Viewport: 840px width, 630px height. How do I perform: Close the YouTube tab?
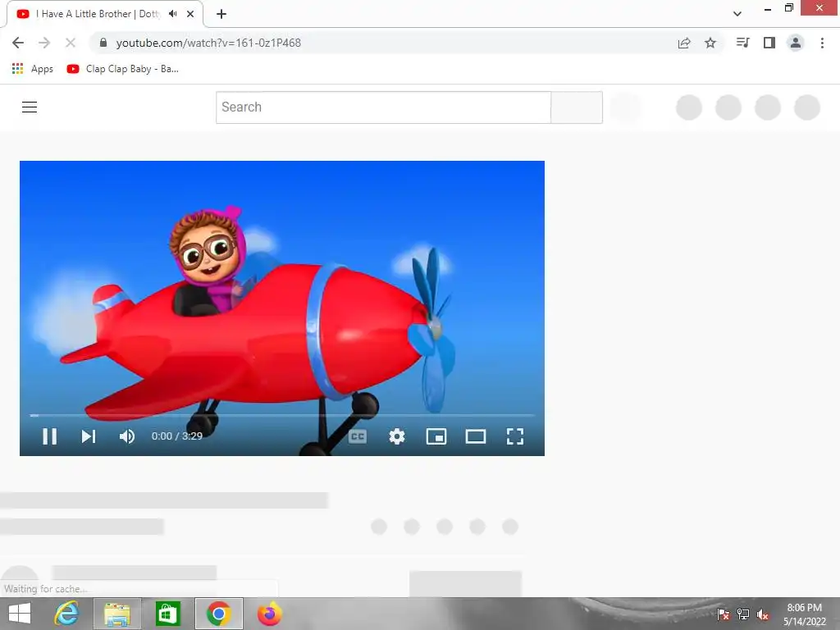190,14
